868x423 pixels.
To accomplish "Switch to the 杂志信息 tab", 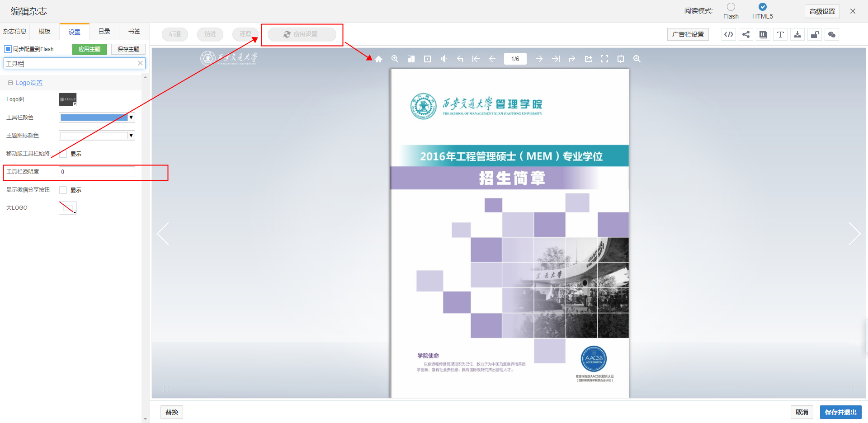I will click(15, 31).
